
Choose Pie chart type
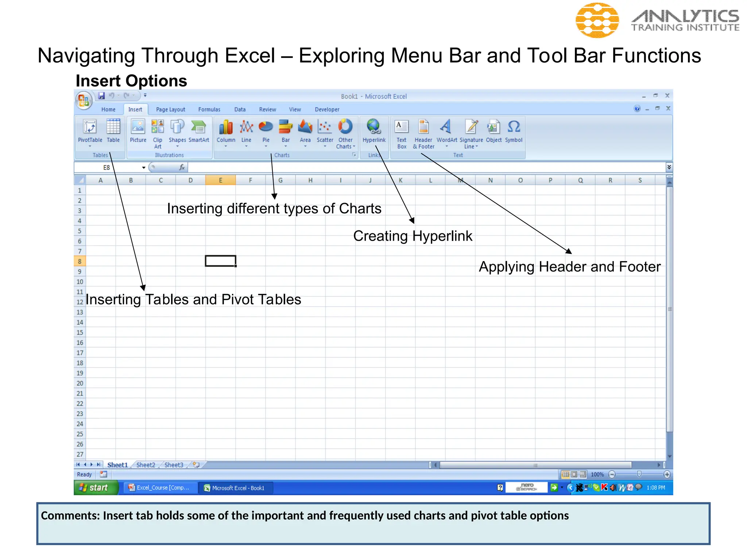pos(266,133)
